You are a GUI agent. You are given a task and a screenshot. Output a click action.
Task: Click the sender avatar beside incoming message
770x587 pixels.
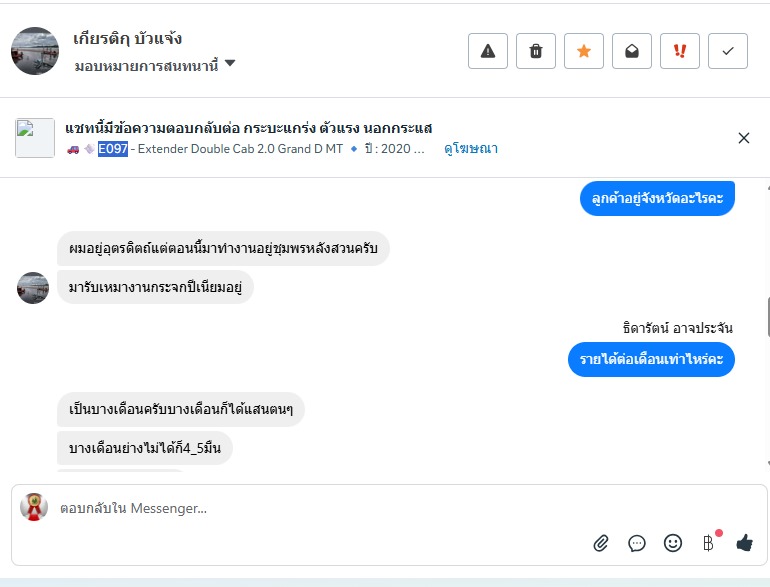(x=33, y=288)
